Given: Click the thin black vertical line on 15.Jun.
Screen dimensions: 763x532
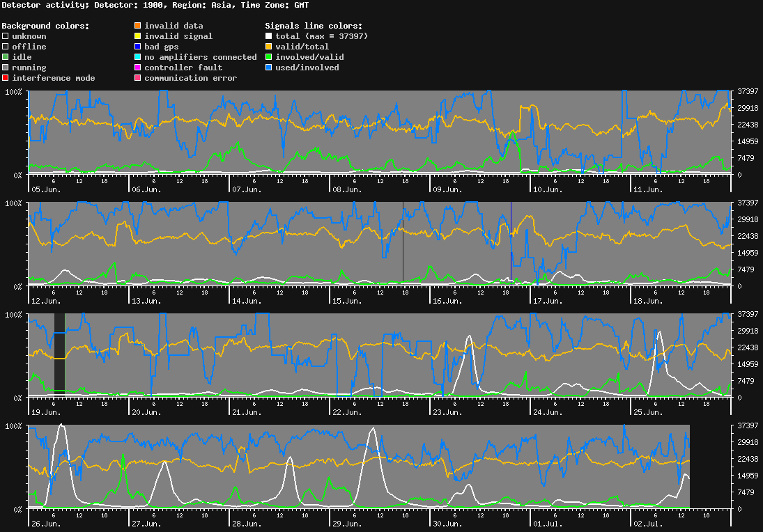Looking at the screenshot, I should tap(403, 243).
